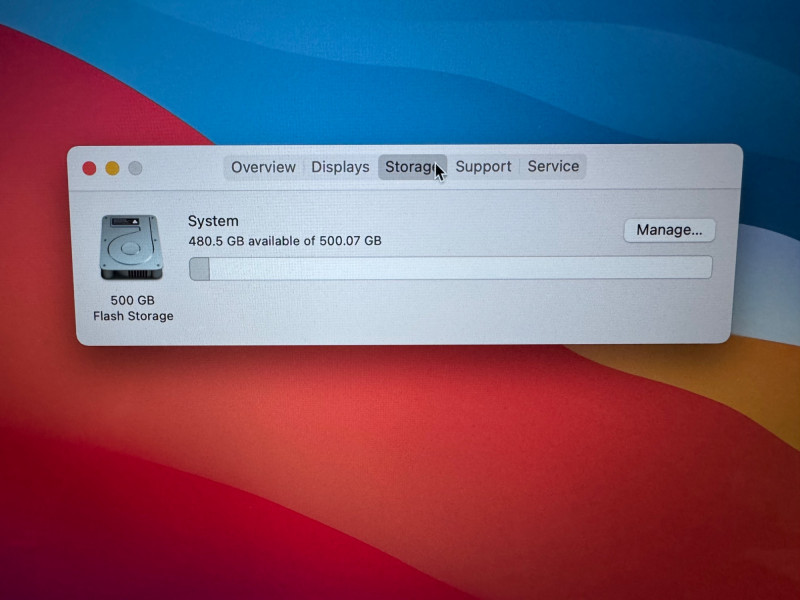Click the System volume name

[213, 221]
